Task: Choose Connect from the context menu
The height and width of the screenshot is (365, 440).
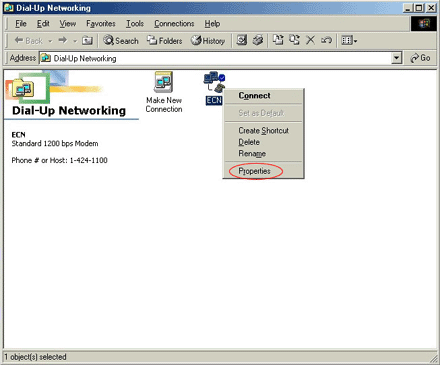Action: (263, 96)
